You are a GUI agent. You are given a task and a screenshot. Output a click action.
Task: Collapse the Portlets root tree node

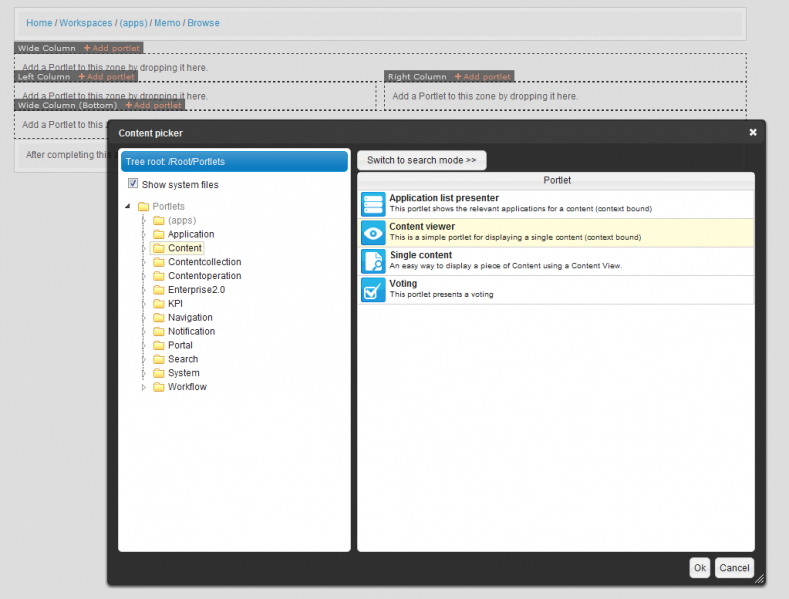click(x=128, y=206)
